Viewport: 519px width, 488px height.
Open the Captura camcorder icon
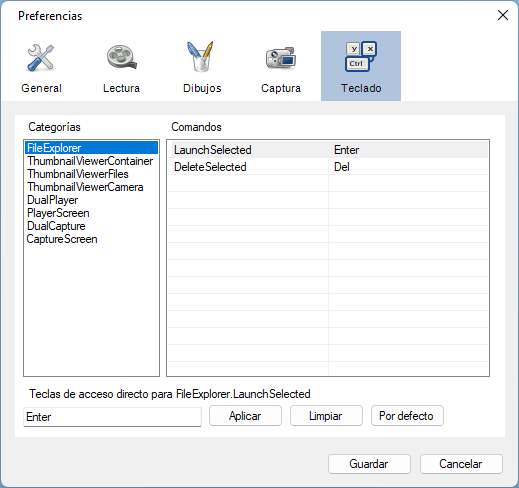[x=281, y=58]
